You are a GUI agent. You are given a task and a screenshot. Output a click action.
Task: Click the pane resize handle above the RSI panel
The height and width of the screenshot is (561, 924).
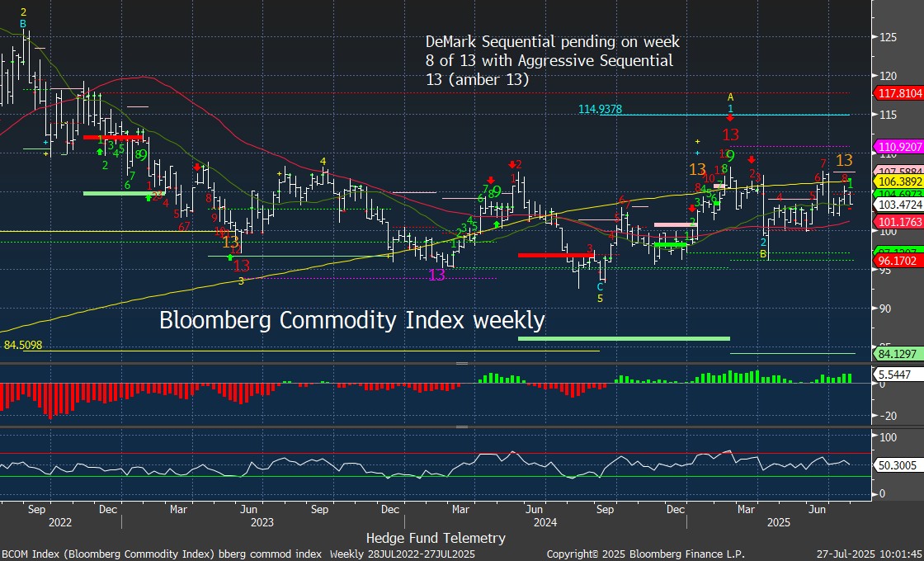[x=462, y=427]
